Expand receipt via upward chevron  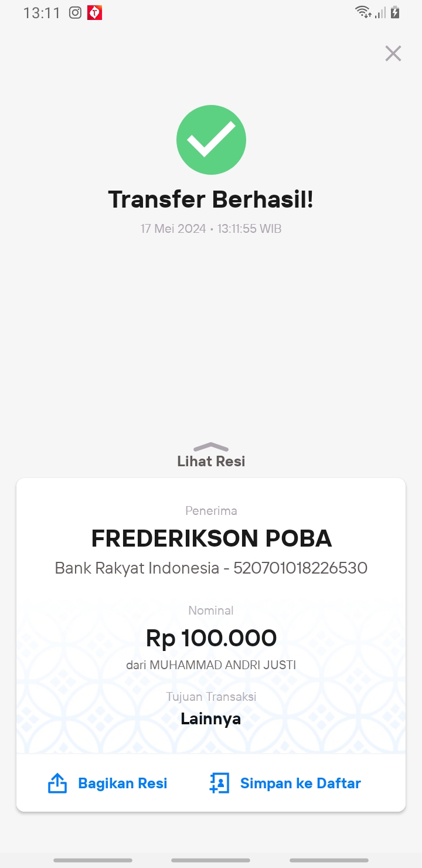pos(211,447)
